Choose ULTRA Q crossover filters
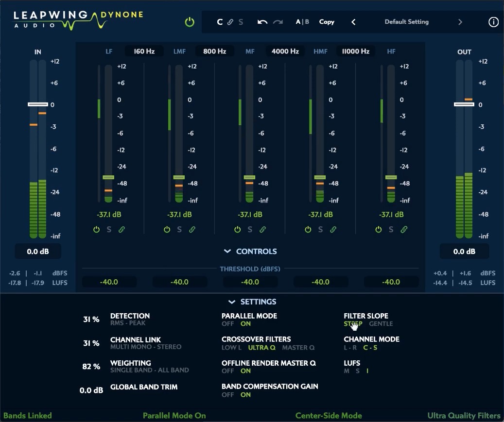 [x=261, y=348]
